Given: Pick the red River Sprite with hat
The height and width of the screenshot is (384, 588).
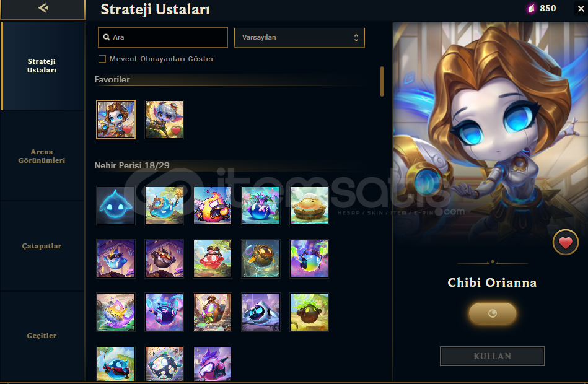Looking at the screenshot, I should pos(213,259).
